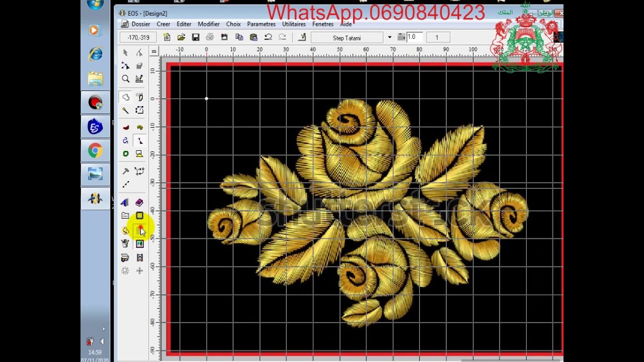Open Google Chrome from the taskbar
This screenshot has width=644, height=362.
point(95,150)
